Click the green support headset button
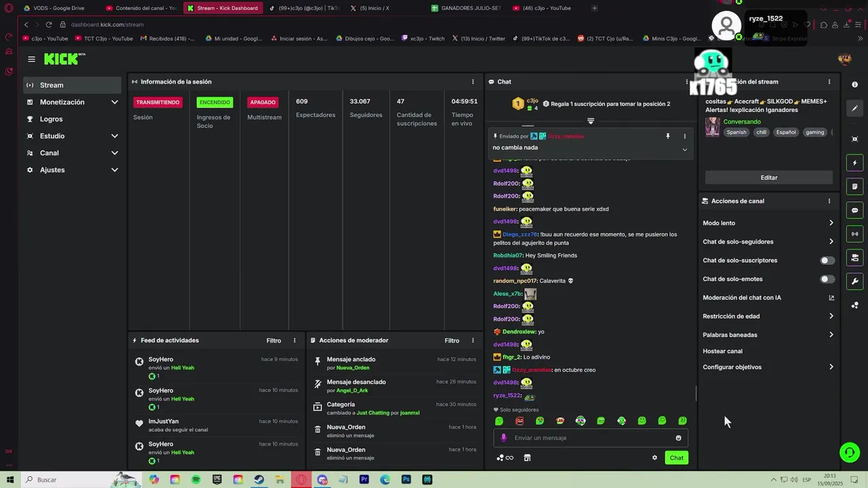 [849, 452]
